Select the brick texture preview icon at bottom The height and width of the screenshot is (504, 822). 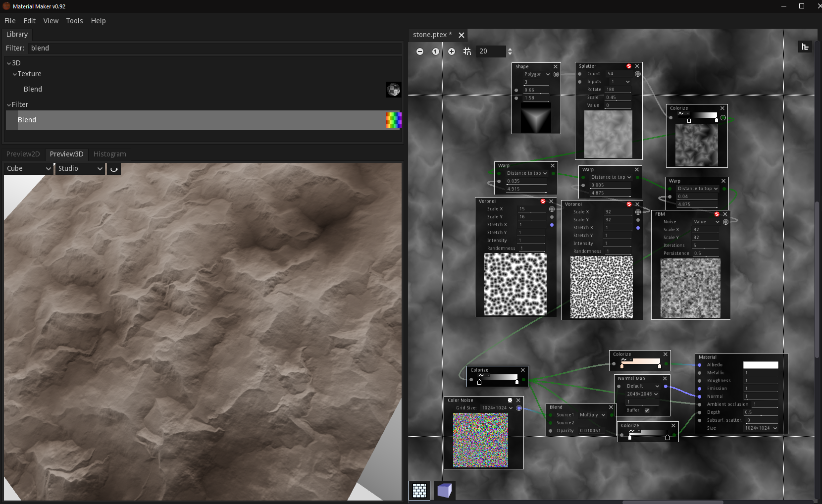(419, 491)
